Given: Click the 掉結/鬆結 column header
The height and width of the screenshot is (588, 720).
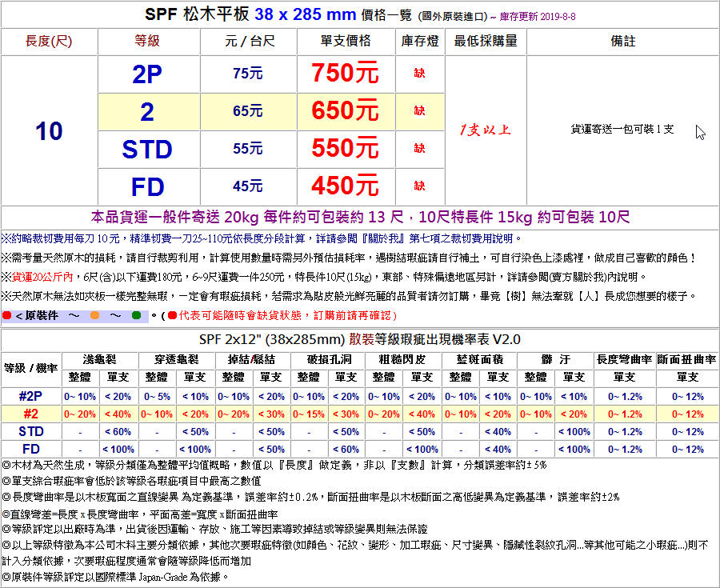Looking at the screenshot, I should pos(252,359).
